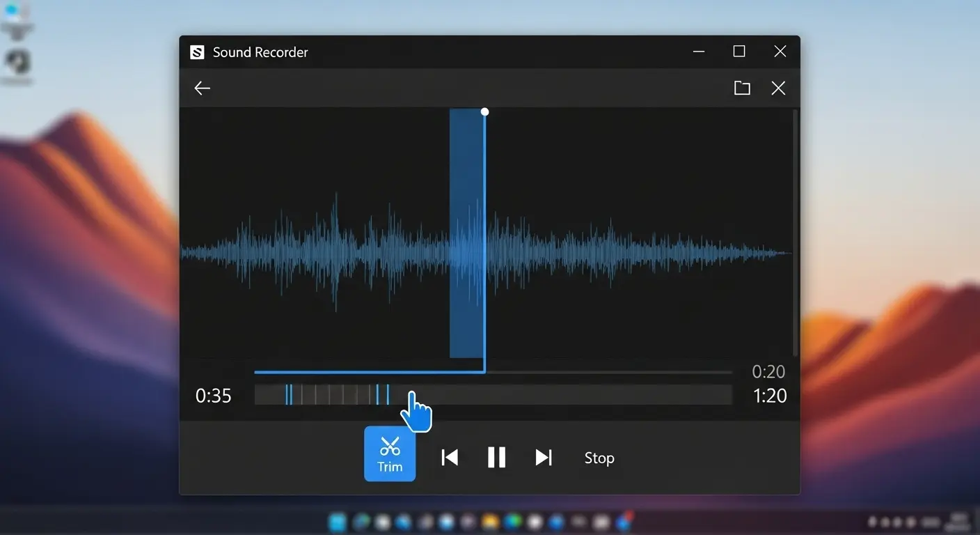The image size is (980, 535).
Task: Click the Trim scissors button
Action: (x=390, y=453)
